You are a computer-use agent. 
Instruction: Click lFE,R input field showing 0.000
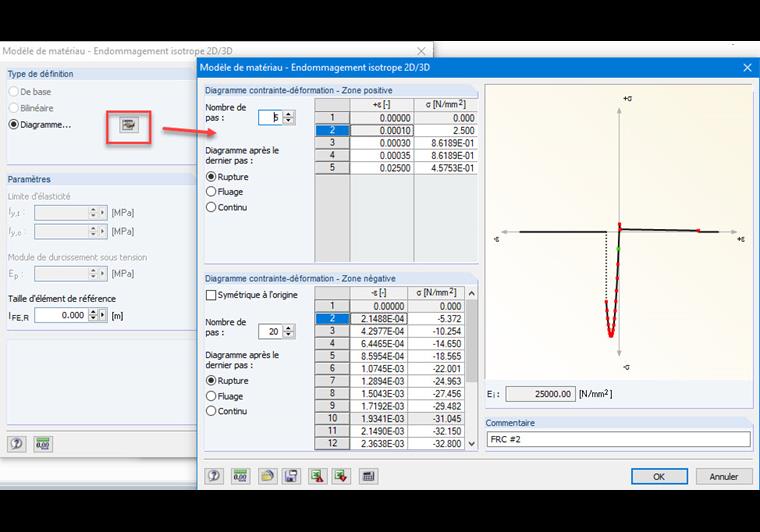click(62, 315)
